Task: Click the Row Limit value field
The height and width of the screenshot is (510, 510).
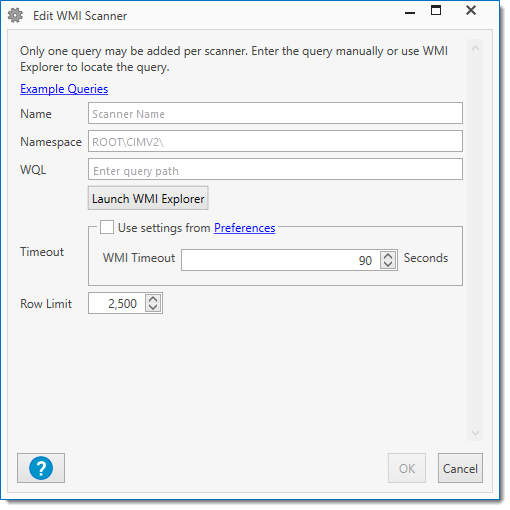Action: [117, 303]
